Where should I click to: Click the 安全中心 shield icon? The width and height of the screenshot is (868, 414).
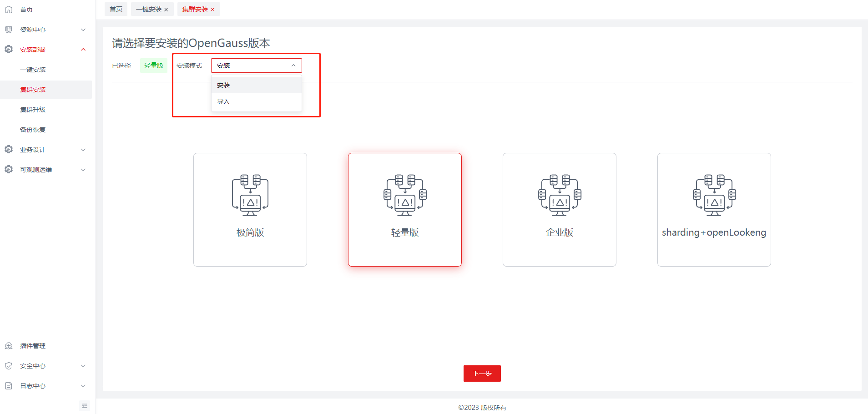[x=9, y=366]
